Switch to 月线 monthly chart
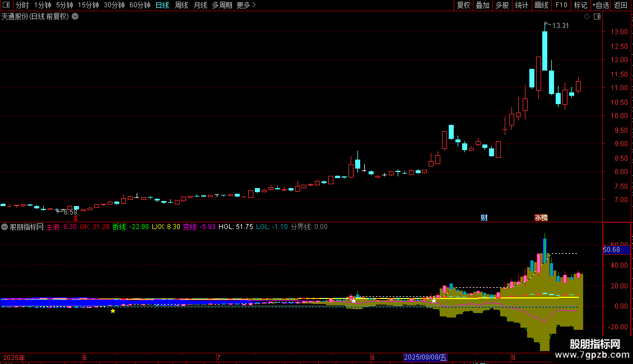The image size is (633, 364). (200, 5)
